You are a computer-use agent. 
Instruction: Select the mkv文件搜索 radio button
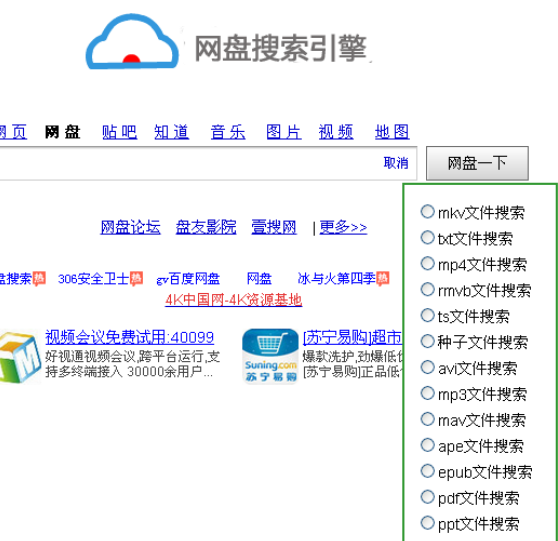pos(427,211)
